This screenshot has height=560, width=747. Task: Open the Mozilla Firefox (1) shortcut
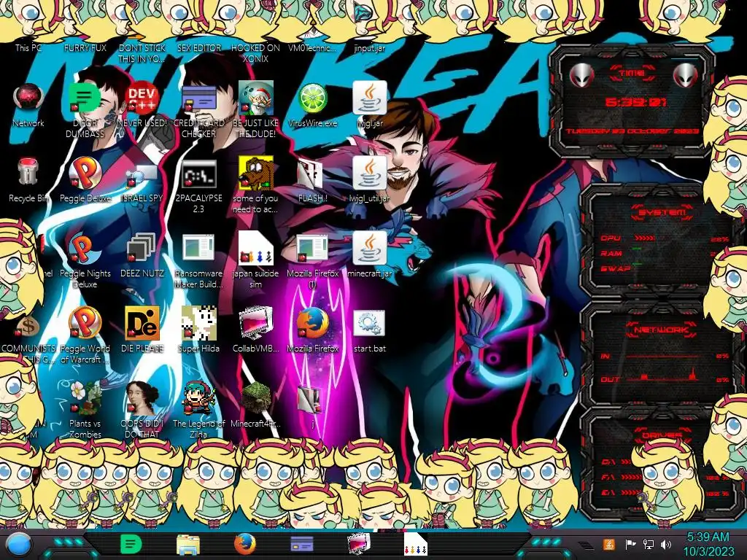[312, 249]
